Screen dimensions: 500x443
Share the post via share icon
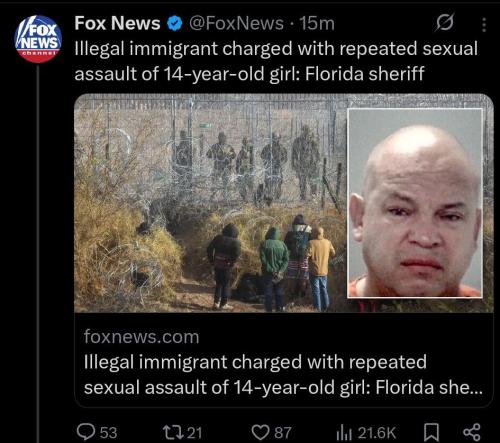click(472, 432)
